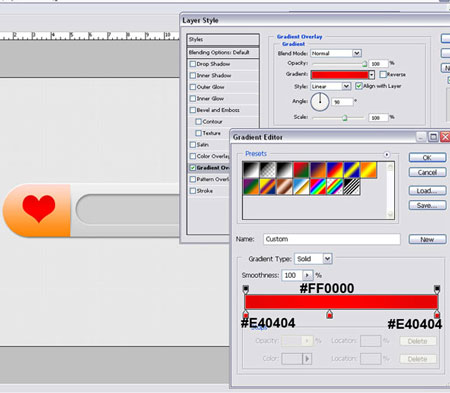Enable the Inner Shadow effect
The image size is (450, 393).
193,75
